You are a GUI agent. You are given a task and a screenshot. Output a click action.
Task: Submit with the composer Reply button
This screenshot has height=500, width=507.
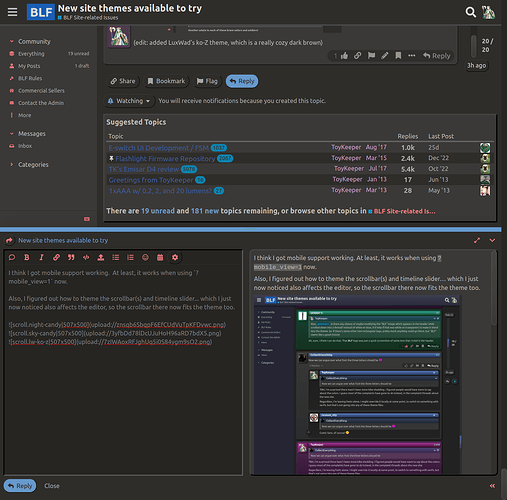(20, 486)
